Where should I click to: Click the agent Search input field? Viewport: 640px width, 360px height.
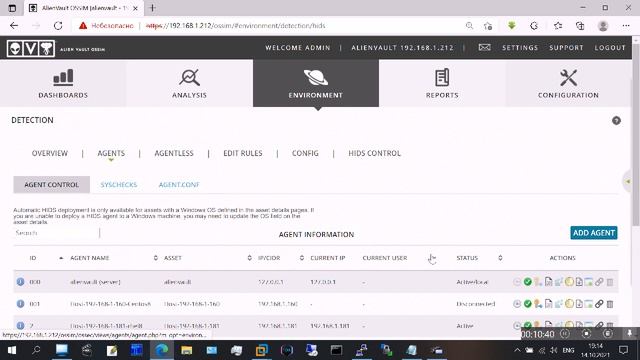[x=56, y=233]
